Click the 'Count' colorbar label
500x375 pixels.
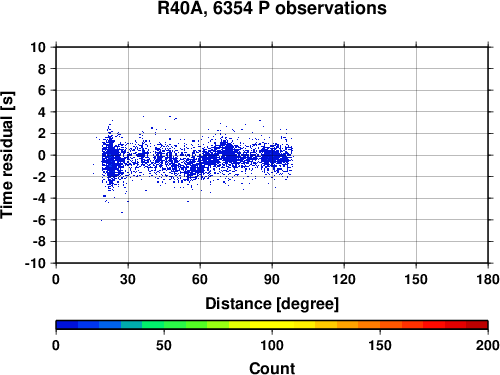[272, 368]
